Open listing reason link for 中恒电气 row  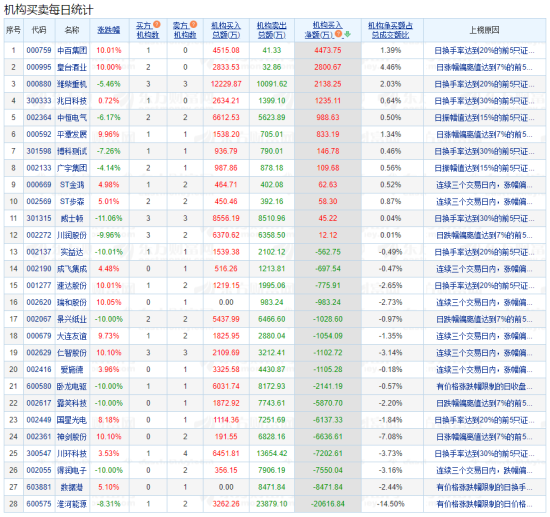484,118
